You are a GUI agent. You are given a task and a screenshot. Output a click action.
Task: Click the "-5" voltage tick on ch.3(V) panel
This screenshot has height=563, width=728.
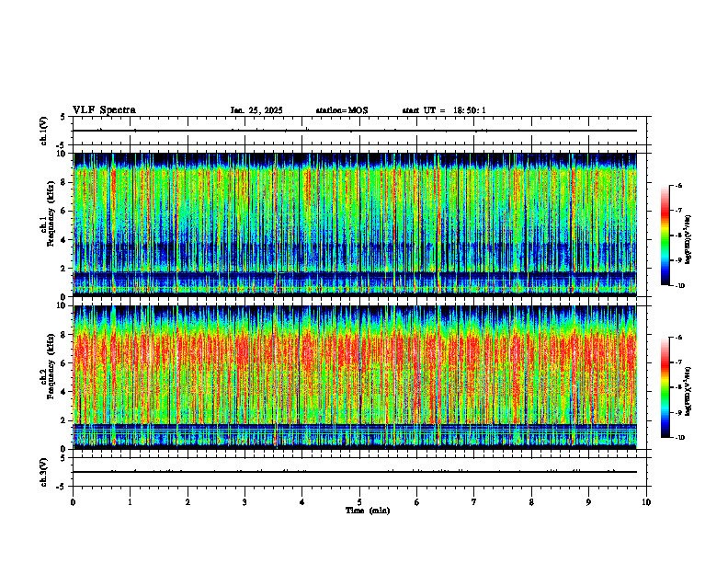pyautogui.click(x=63, y=487)
